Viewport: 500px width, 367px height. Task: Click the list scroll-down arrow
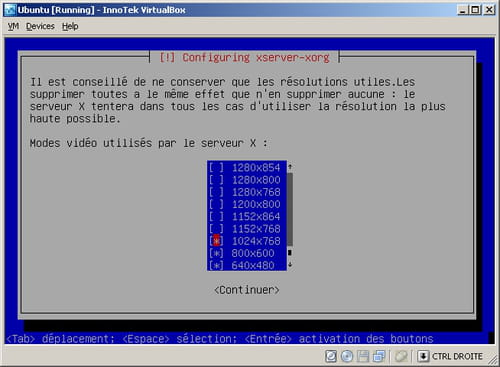(290, 265)
